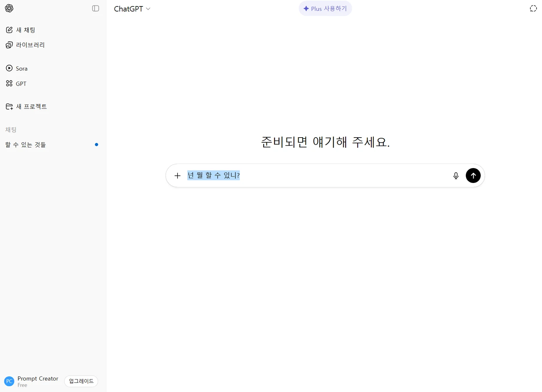Viewport: 542px width, 392px height.
Task: Click the plus attach icon in prompt box
Action: click(177, 176)
